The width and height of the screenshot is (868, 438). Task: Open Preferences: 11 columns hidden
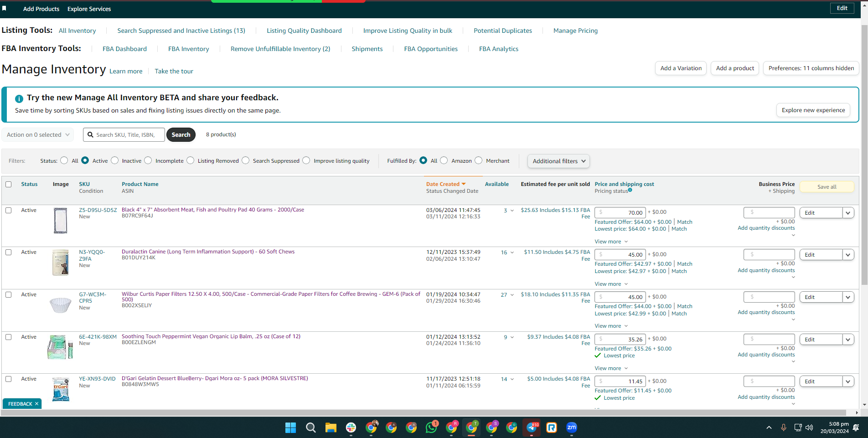pos(811,68)
